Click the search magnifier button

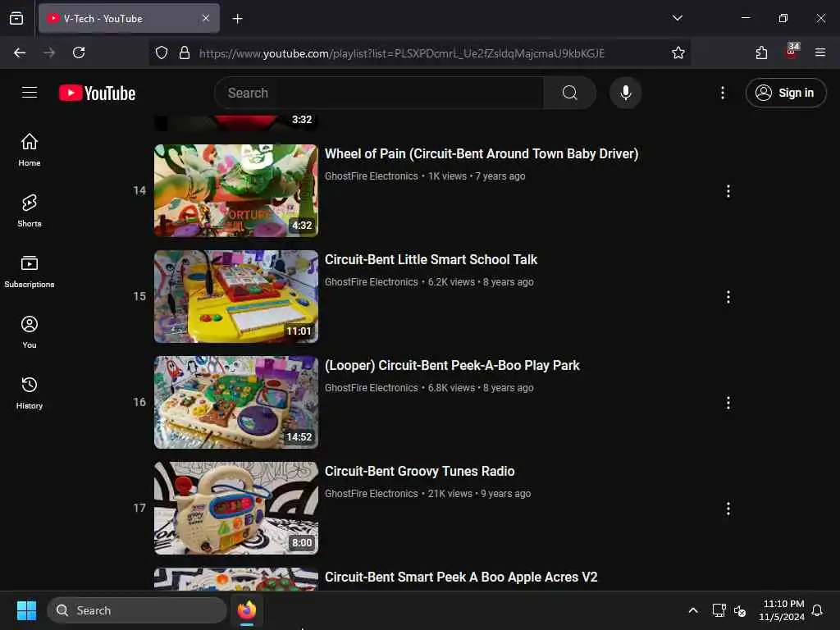[570, 93]
